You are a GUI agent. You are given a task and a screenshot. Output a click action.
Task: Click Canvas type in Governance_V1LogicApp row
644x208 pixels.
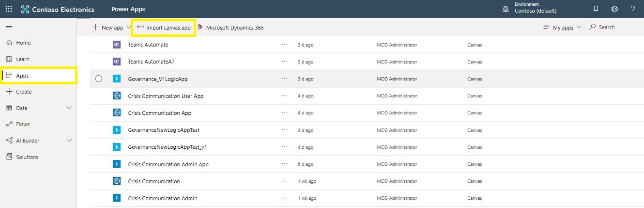pos(475,79)
